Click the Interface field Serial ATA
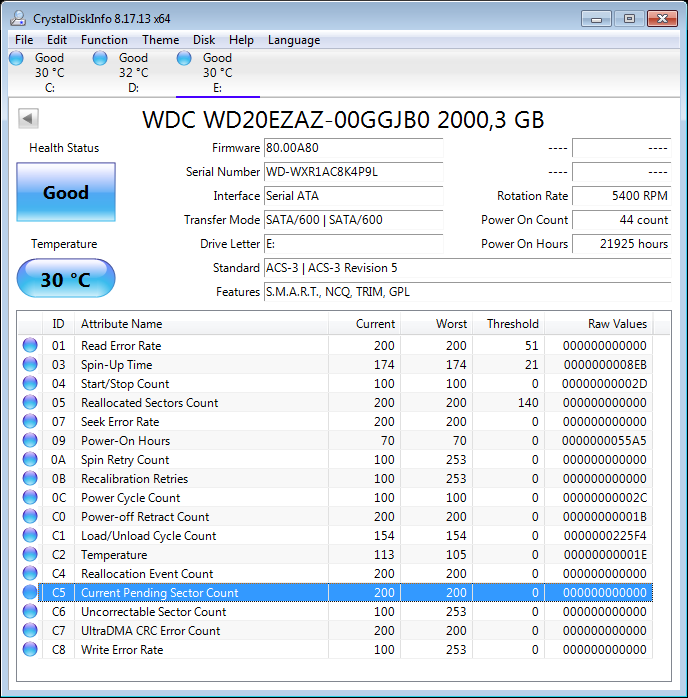688x698 pixels. tap(353, 196)
